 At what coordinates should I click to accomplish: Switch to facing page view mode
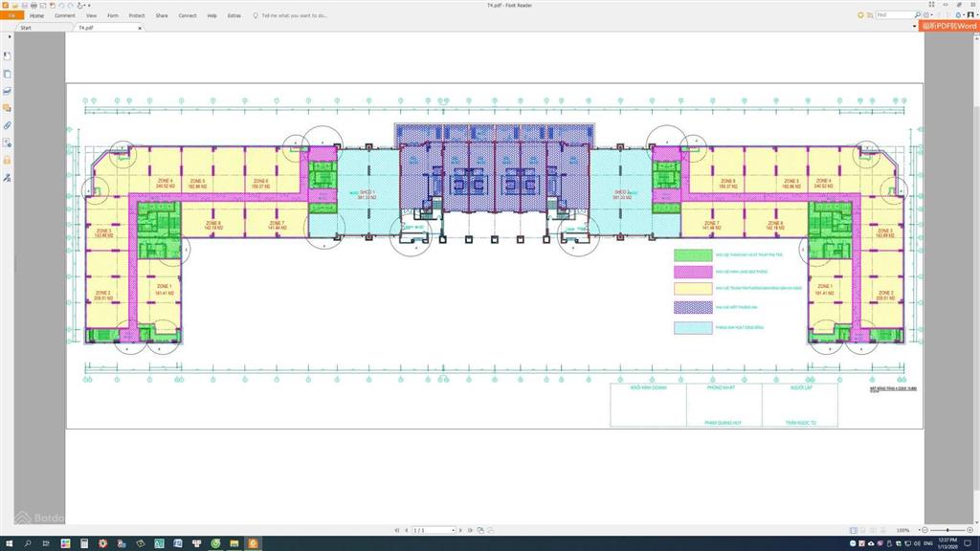click(873, 530)
